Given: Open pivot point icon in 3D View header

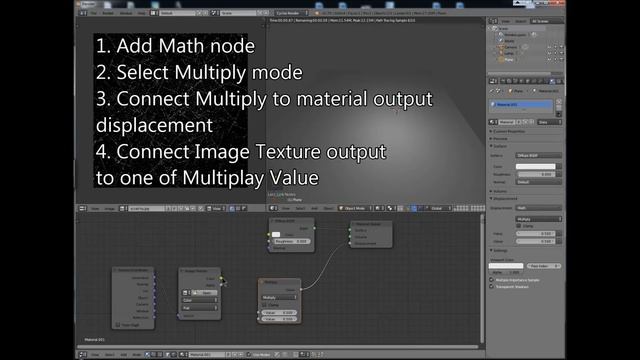Looking at the screenshot, I should click(390, 209).
